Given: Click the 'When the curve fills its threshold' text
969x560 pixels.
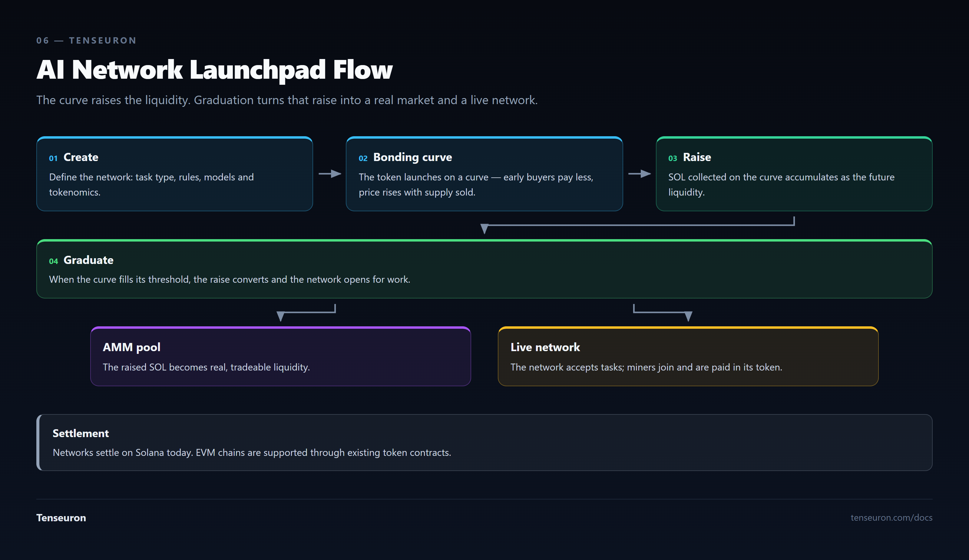Looking at the screenshot, I should pos(230,279).
